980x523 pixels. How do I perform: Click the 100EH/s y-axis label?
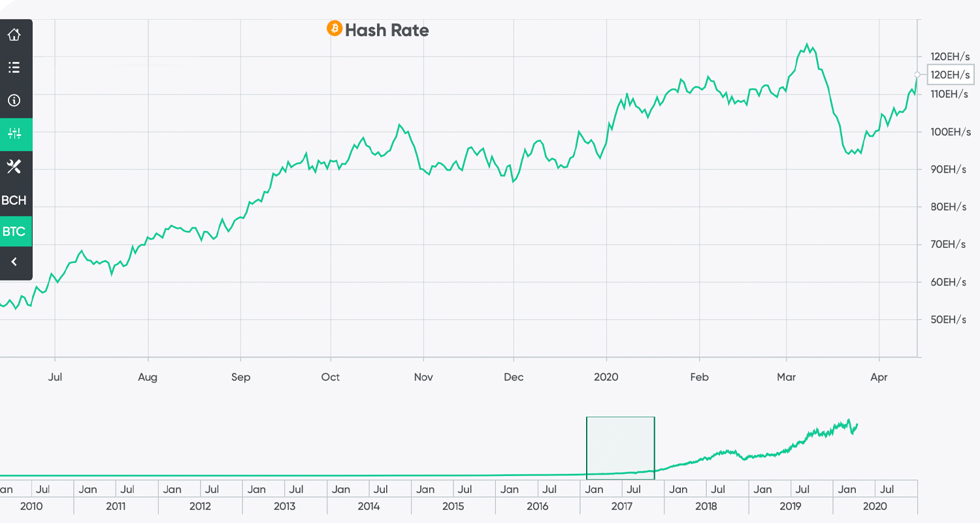(951, 132)
